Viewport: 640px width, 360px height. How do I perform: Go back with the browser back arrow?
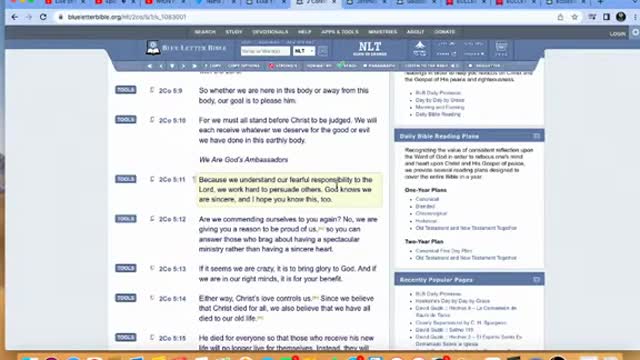tap(15, 17)
